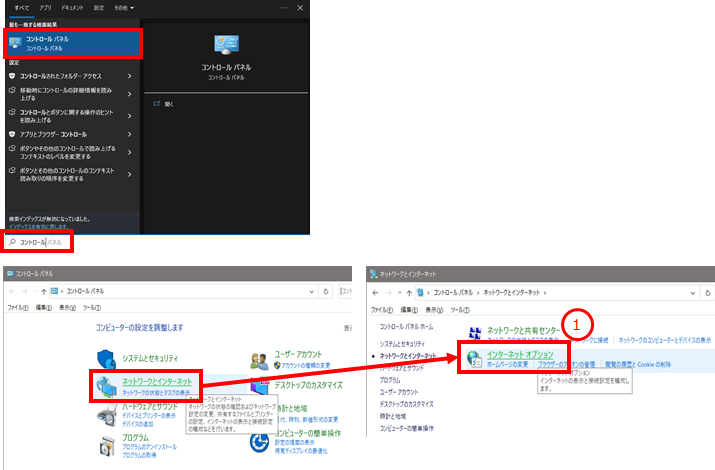Click プログラム in left sidebar
This screenshot has height=470, width=715.
pos(390,380)
